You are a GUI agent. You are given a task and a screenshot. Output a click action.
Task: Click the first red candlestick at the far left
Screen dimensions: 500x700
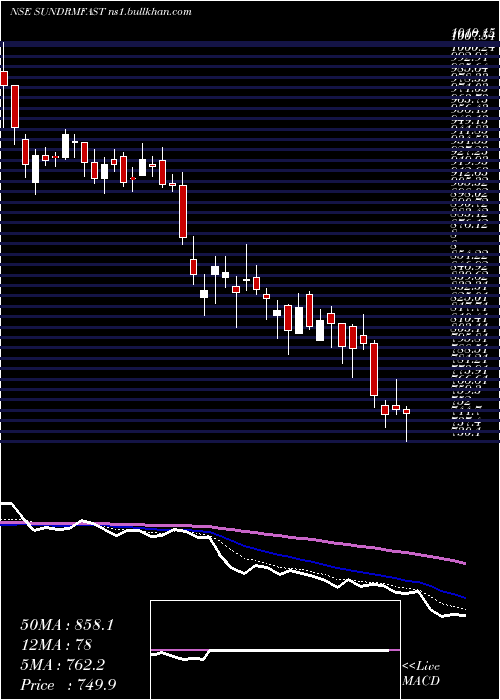pyautogui.click(x=4, y=78)
